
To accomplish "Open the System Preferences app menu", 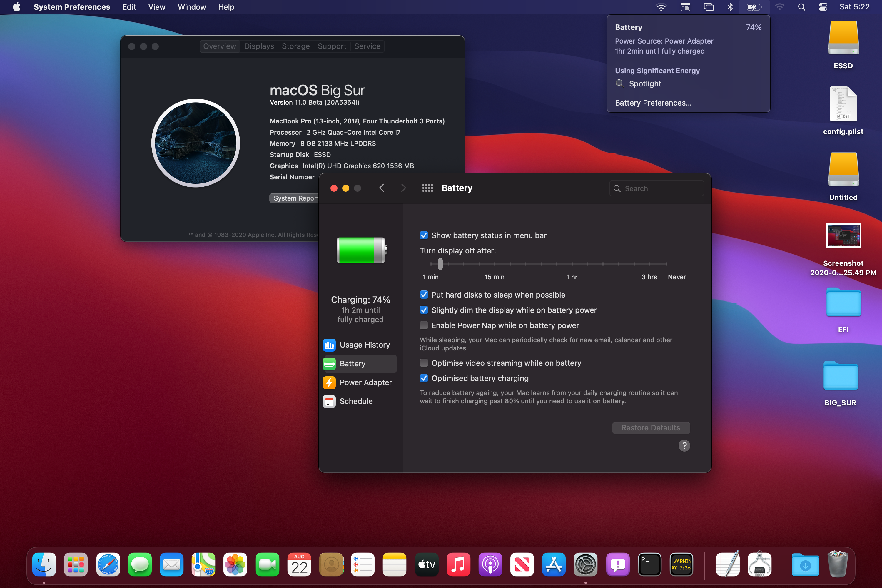I will [72, 7].
